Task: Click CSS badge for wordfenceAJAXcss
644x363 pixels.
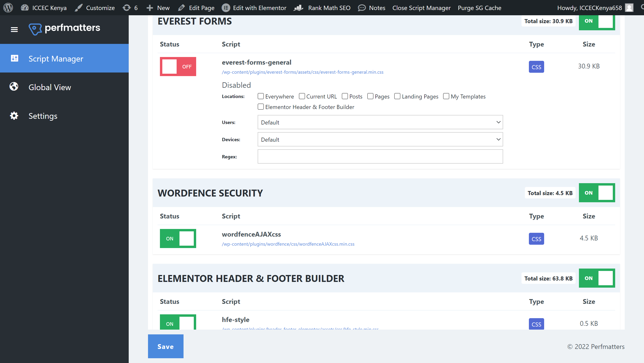Action: pyautogui.click(x=536, y=239)
